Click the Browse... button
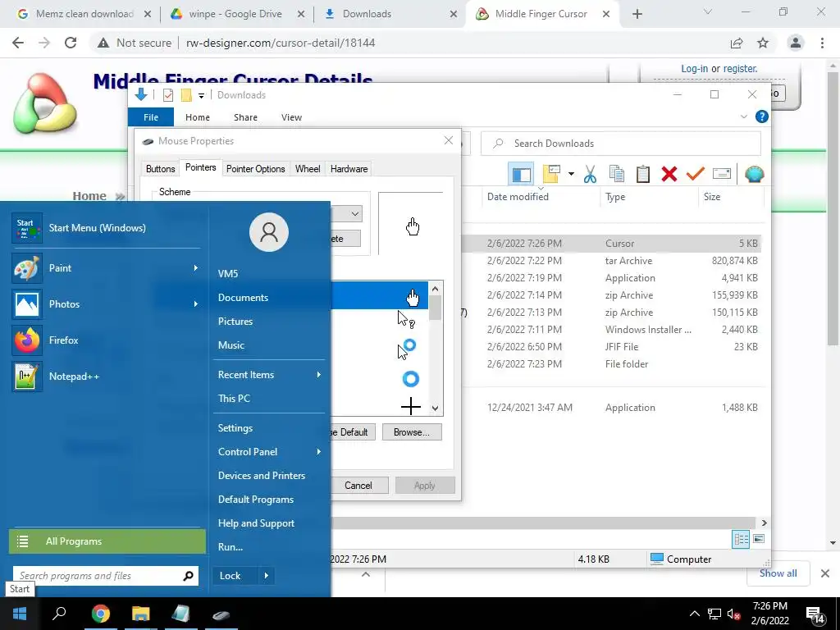 [x=412, y=432]
